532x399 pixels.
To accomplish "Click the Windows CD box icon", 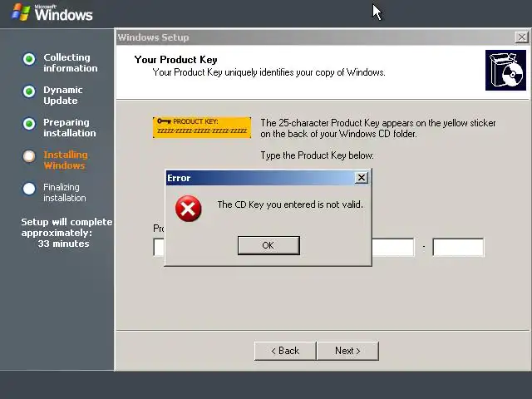I will pyautogui.click(x=505, y=70).
